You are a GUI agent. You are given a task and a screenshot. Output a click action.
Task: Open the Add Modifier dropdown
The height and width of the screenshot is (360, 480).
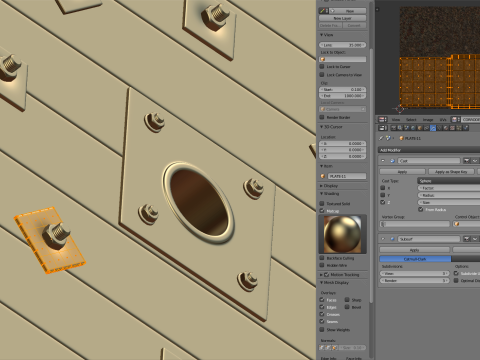429,150
